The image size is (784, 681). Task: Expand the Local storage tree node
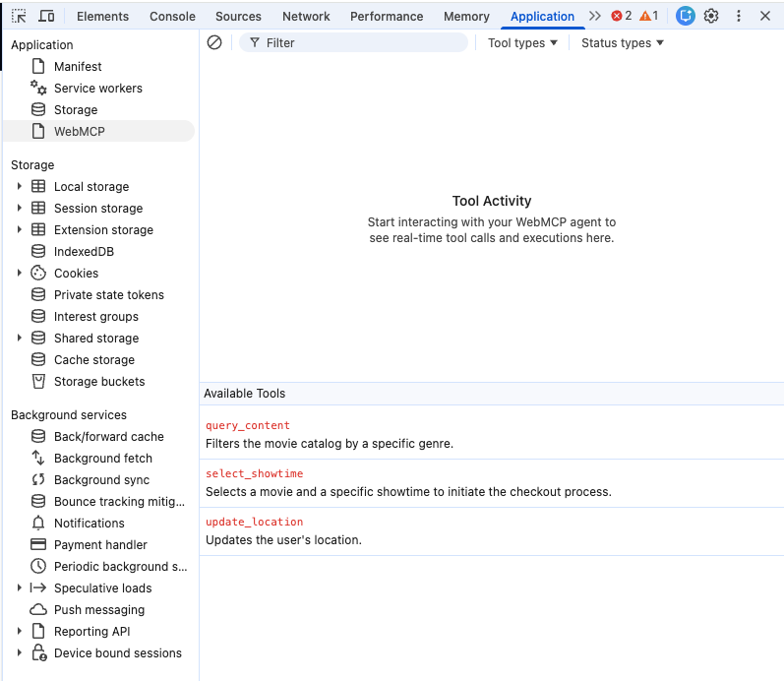click(19, 186)
